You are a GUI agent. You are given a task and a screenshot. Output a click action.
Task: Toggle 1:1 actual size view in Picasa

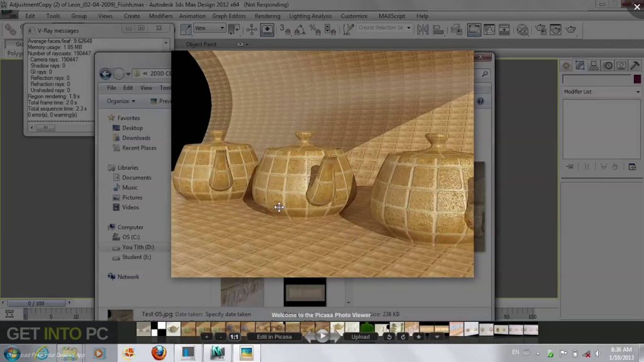coord(234,337)
